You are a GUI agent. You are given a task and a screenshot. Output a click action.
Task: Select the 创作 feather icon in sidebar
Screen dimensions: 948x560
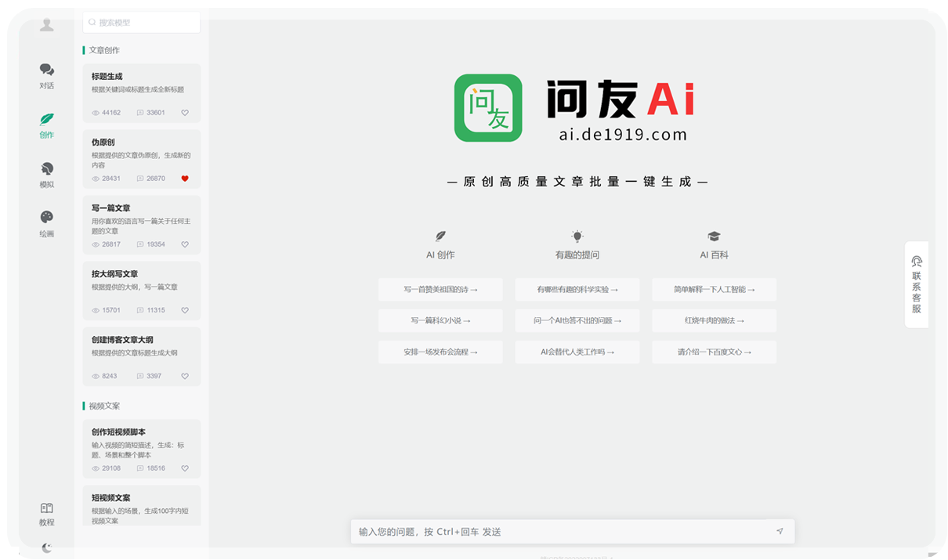47,120
